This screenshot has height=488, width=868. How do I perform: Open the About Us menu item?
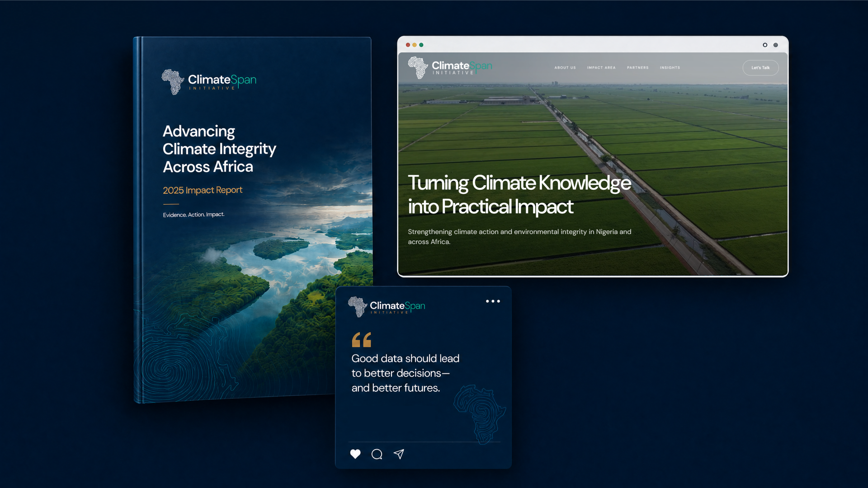[565, 68]
